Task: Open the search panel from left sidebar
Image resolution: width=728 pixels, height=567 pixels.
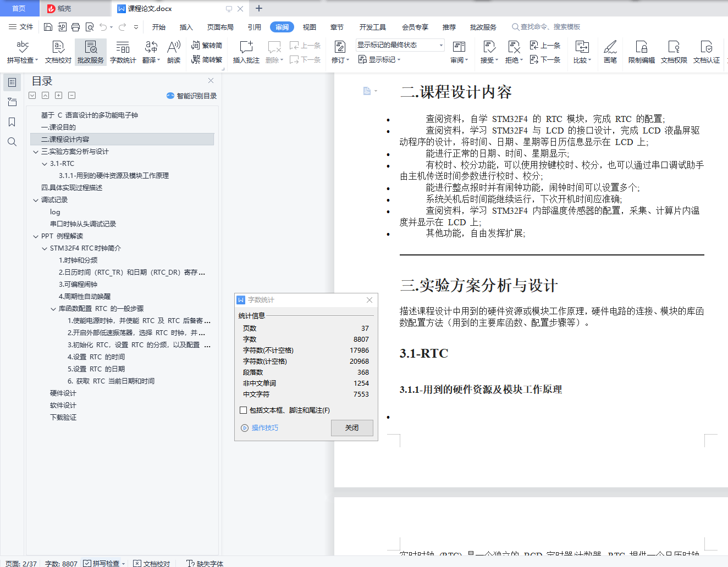Action: pyautogui.click(x=12, y=142)
